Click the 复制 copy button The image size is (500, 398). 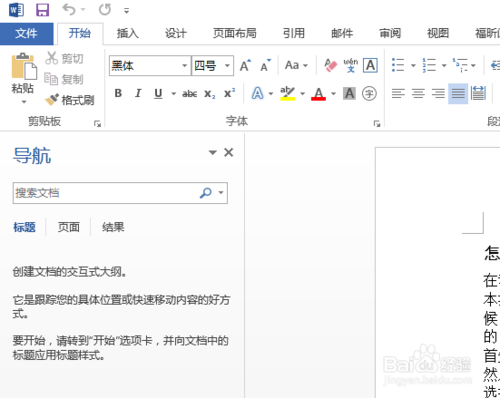64,79
